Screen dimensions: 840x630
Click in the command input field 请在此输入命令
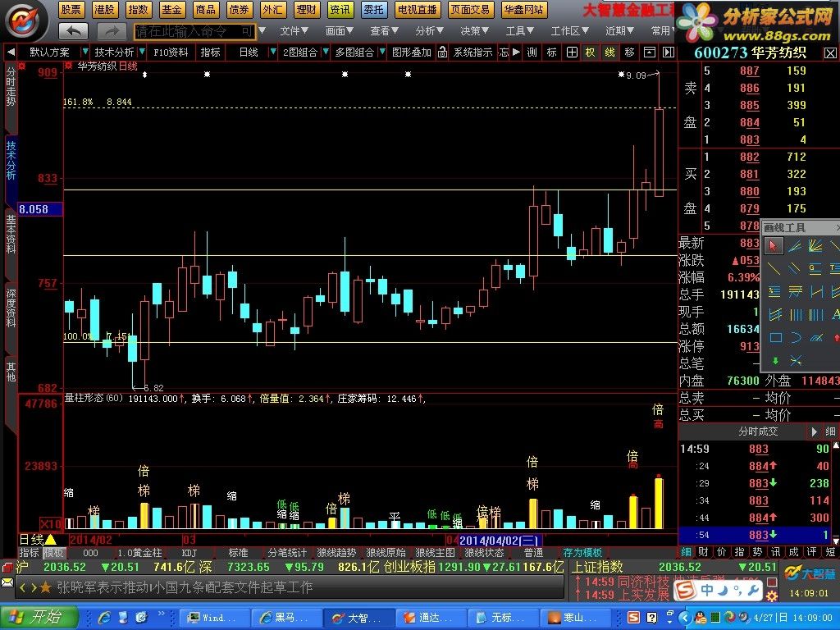coord(195,31)
